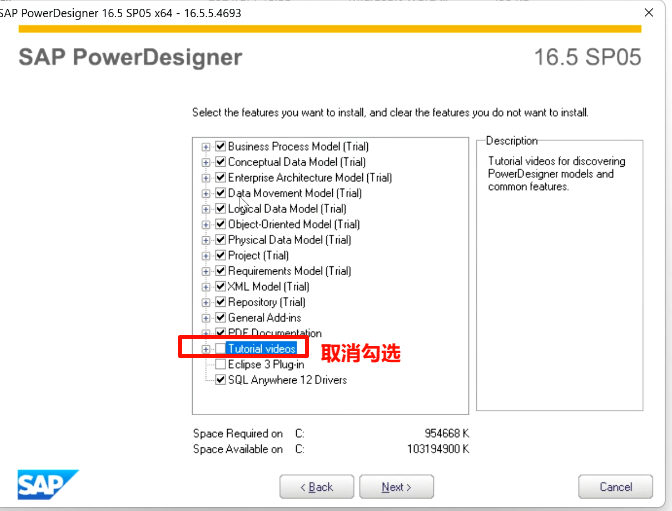Select the Object-Oriented Model (Trial) item
This screenshot has width=672, height=511.
point(293,224)
